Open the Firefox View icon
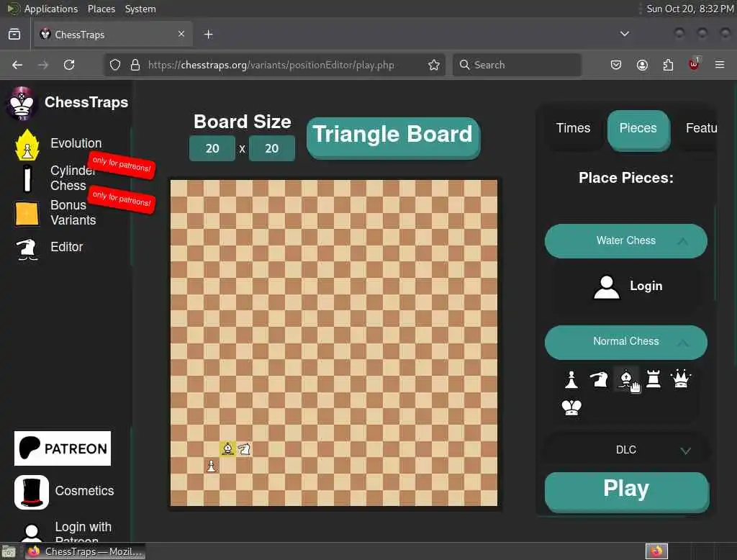 [14, 35]
